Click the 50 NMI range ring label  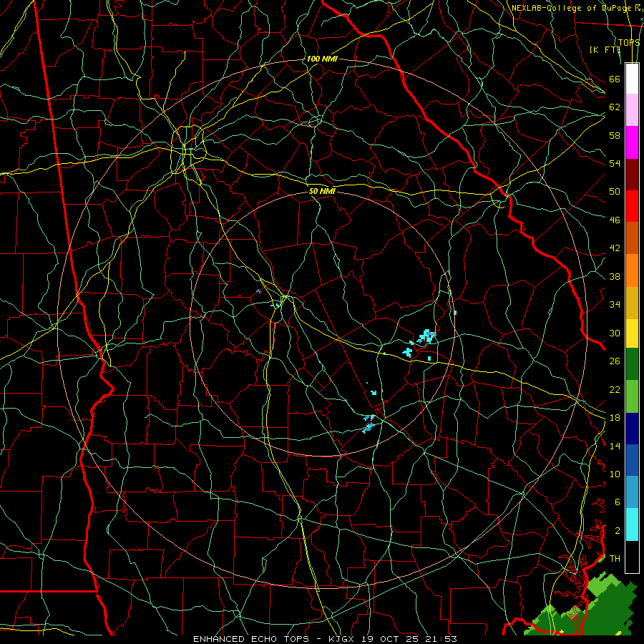point(322,191)
